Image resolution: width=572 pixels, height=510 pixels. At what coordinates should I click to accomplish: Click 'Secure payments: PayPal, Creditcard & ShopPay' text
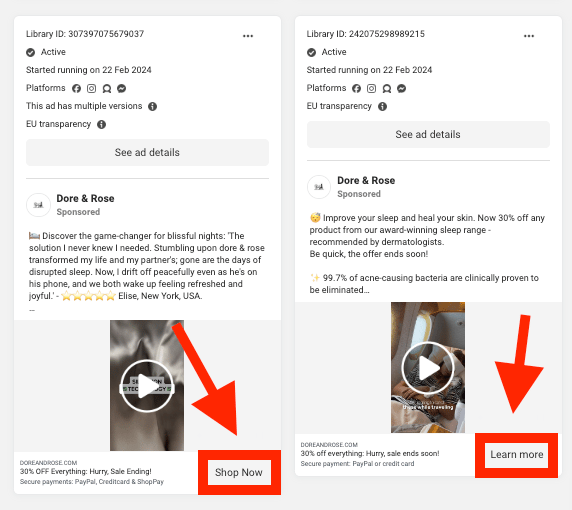pos(92,482)
